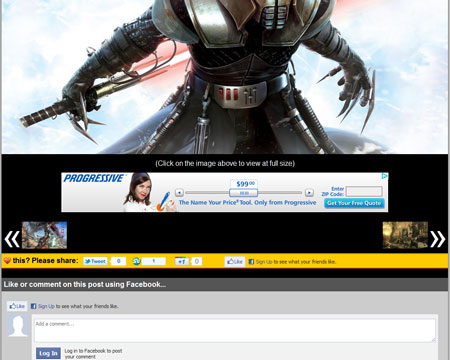Click Sign Up link in the comments section
Viewport: 450px width, 360px height.
46,306
